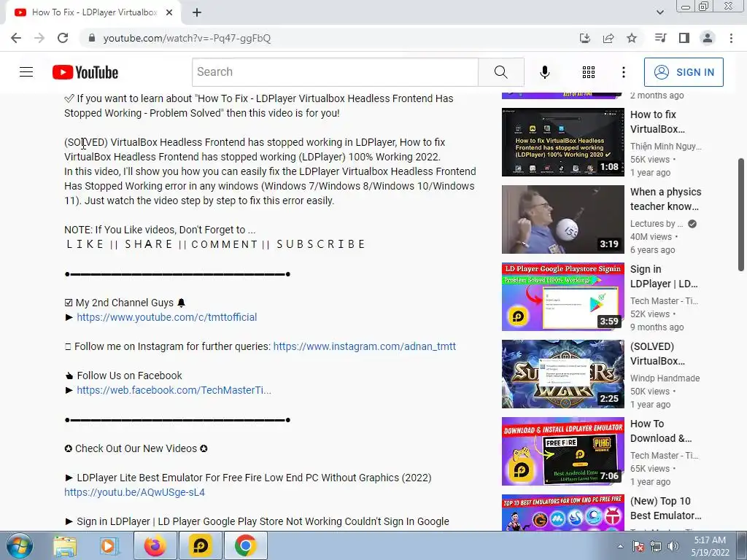
Task: View site info via the lock icon
Action: [92, 38]
